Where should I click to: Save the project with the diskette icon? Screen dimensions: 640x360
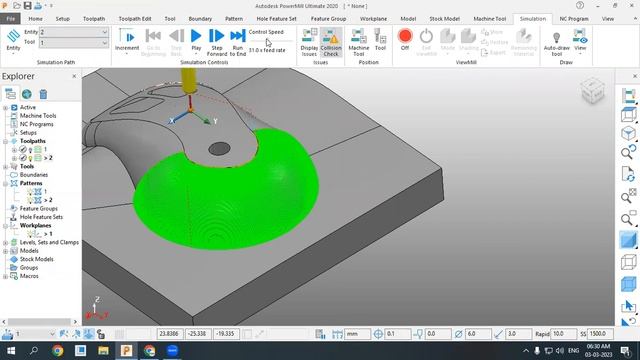coord(27,6)
